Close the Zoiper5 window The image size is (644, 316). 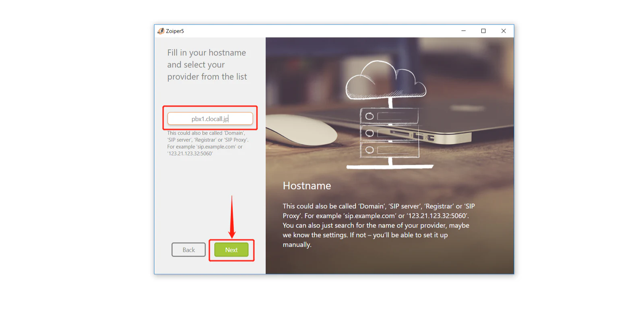coord(504,31)
